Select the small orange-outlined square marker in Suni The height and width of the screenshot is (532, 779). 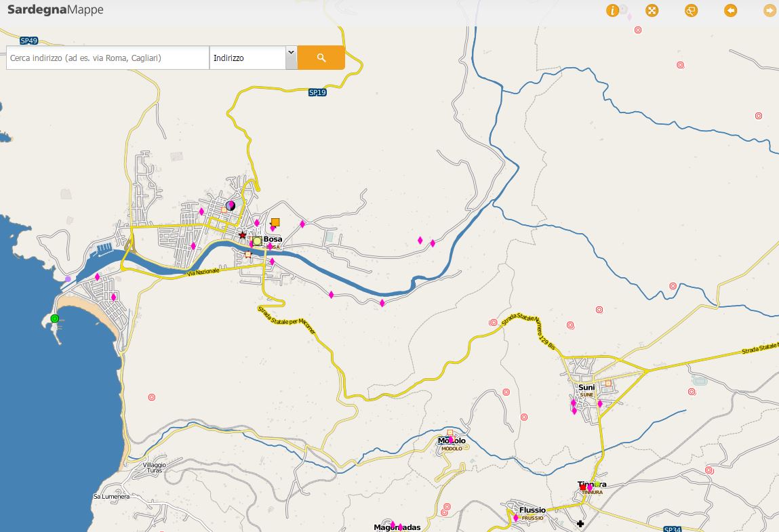[608, 383]
